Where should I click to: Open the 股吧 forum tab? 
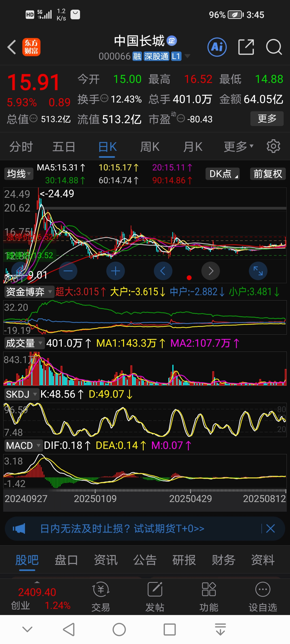coord(27,560)
